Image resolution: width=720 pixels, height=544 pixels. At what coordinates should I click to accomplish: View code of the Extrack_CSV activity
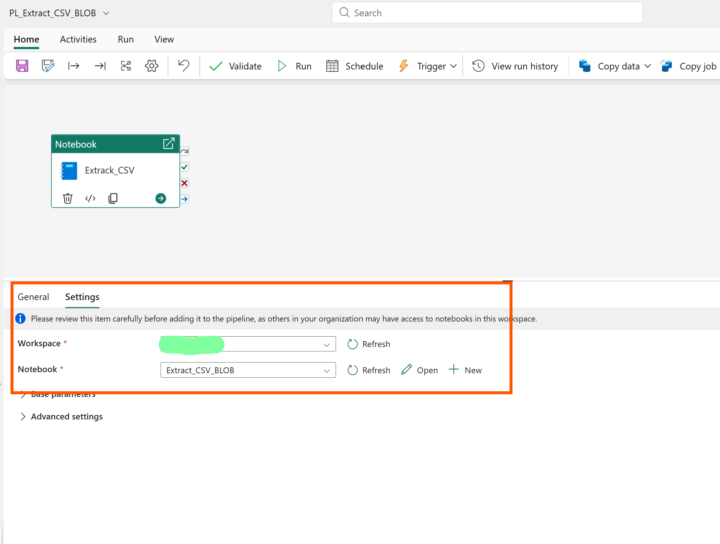tap(90, 198)
